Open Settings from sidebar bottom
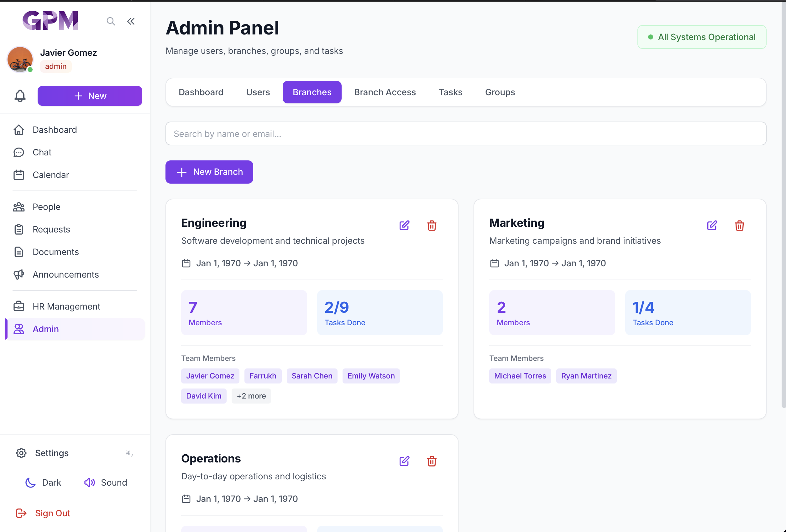The height and width of the screenshot is (532, 786). click(x=75, y=453)
